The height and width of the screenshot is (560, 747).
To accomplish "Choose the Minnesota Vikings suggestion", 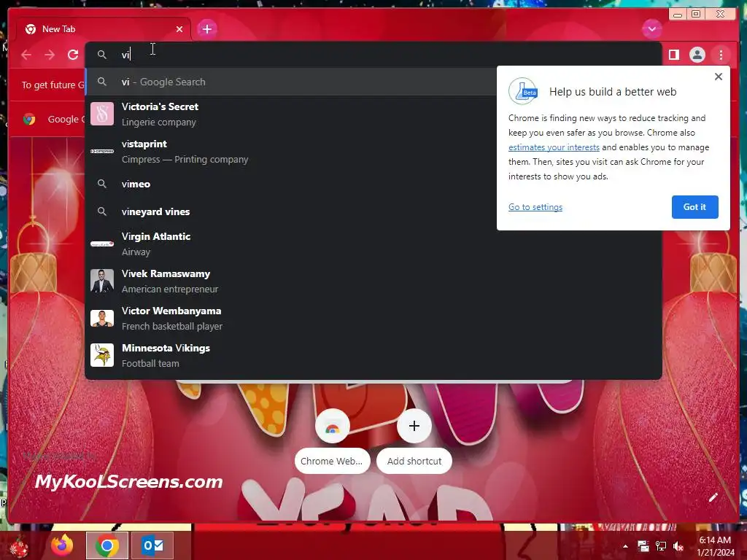I will coord(373,355).
